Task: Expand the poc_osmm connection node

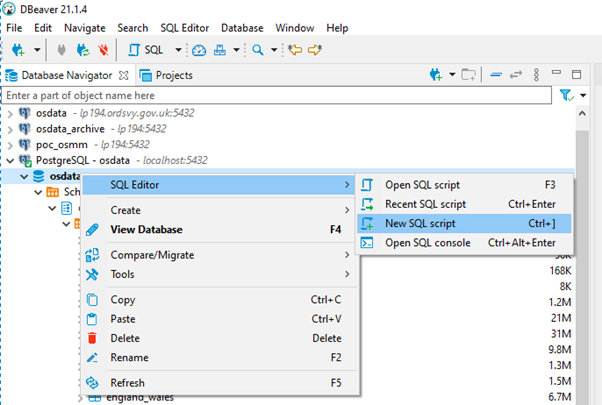Action: (x=10, y=144)
